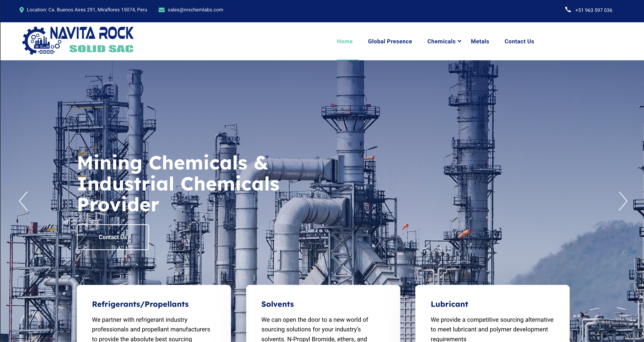Click the sales@nrschemlabs.com email link
Screen dimensions: 644x342
coord(195,10)
